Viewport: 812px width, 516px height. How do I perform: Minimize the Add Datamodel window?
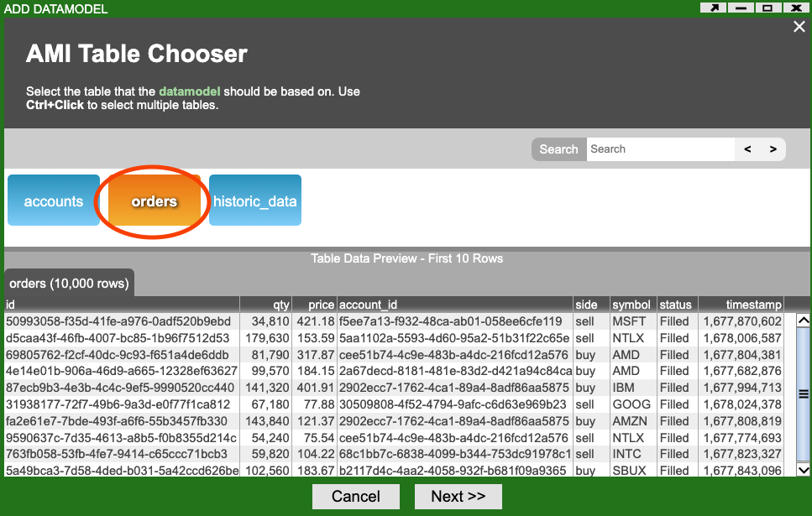(x=740, y=8)
